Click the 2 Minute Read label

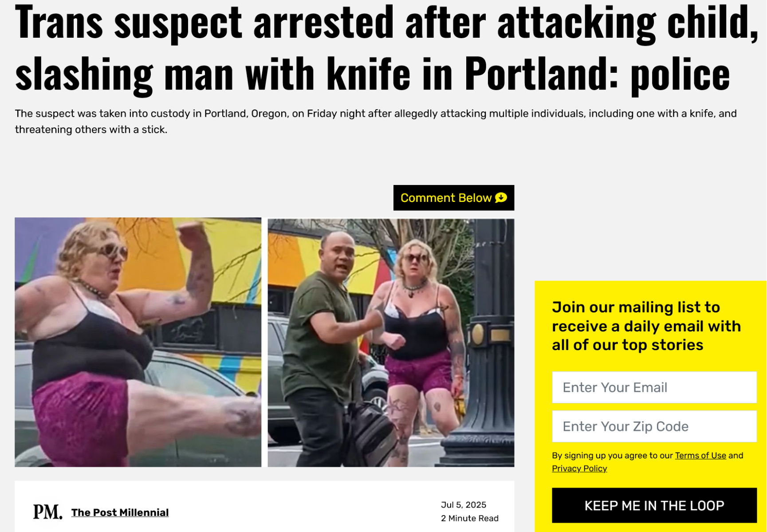coord(469,518)
